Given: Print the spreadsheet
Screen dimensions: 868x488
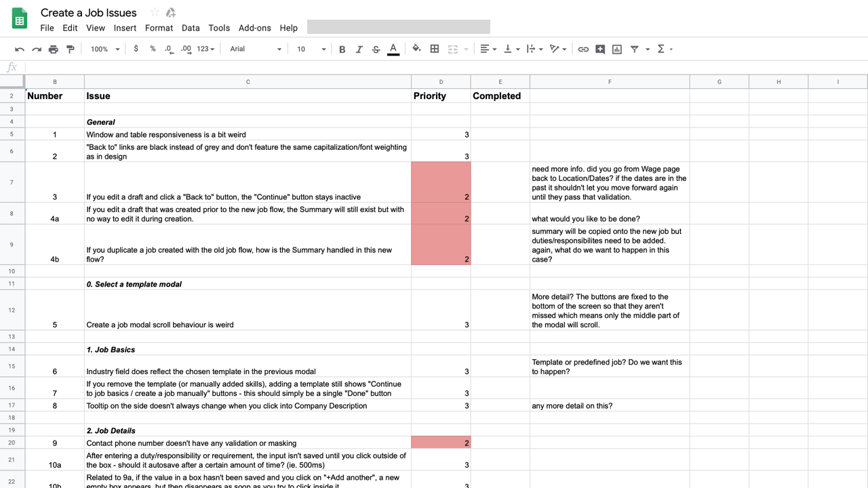Looking at the screenshot, I should [54, 49].
